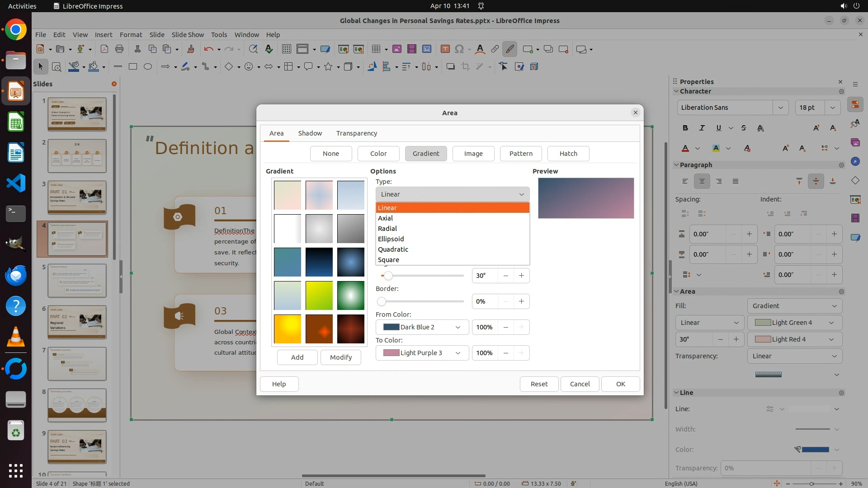Toggle the Strikethrough text icon
This screenshot has width=868, height=488.
[744, 128]
